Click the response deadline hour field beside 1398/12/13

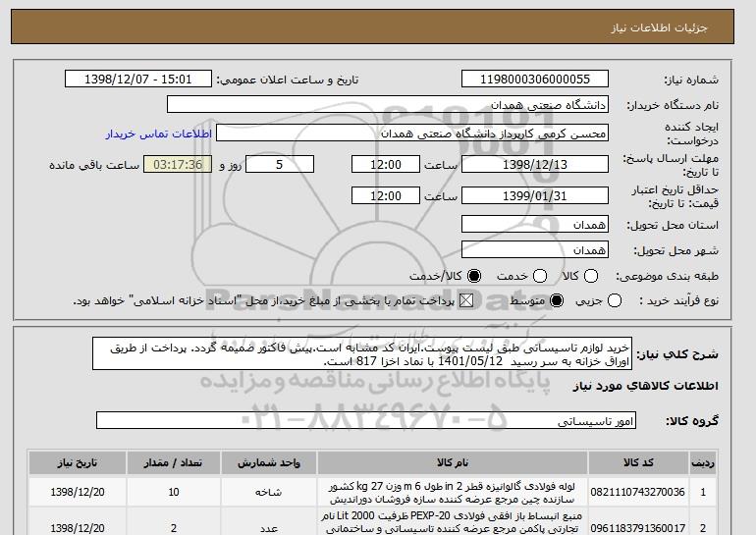click(x=386, y=164)
